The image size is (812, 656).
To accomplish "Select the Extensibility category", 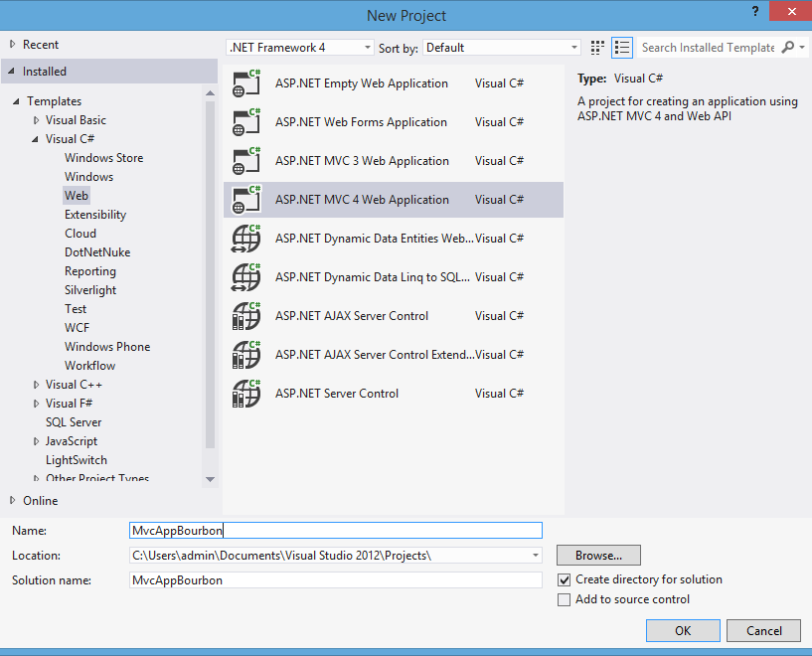I will [95, 215].
